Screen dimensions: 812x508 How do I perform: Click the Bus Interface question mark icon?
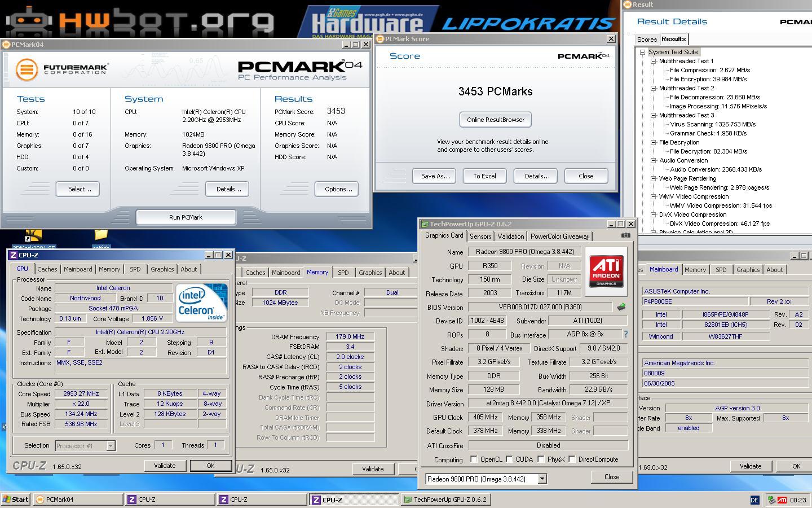pyautogui.click(x=626, y=334)
